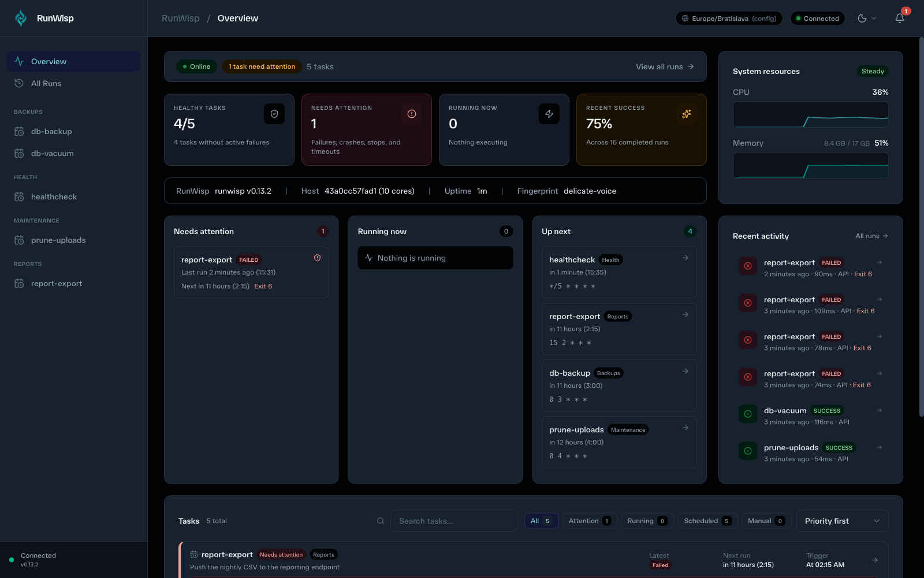This screenshot has height=578, width=924.
Task: Click the Europe/Bratislava timezone button
Action: click(729, 18)
